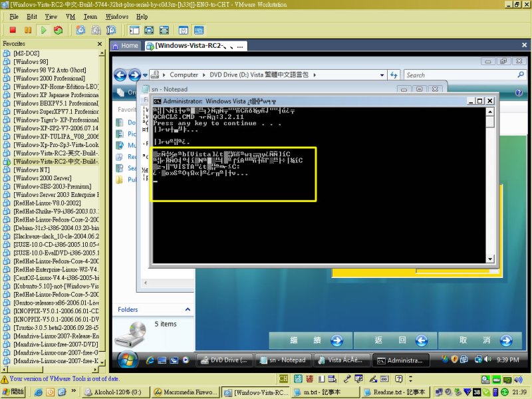Click the 取消 (cancel) button
The height and width of the screenshot is (399, 532).
point(479,340)
